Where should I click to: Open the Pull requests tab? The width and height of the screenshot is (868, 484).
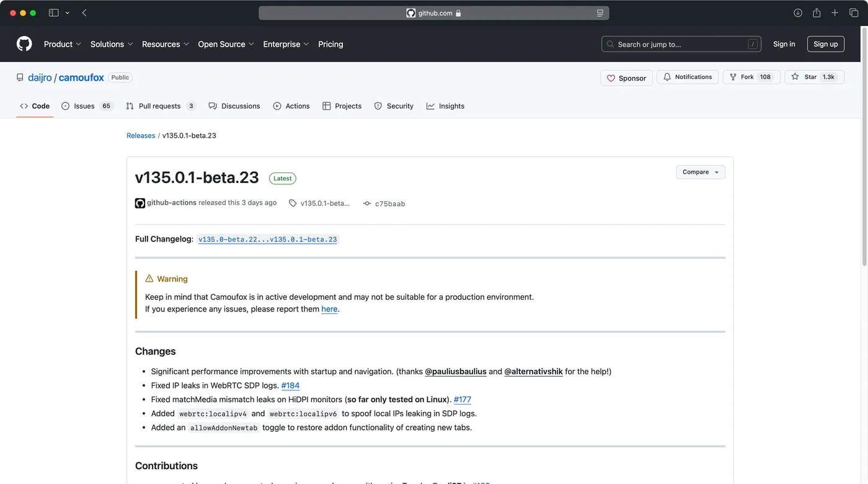[x=161, y=106]
